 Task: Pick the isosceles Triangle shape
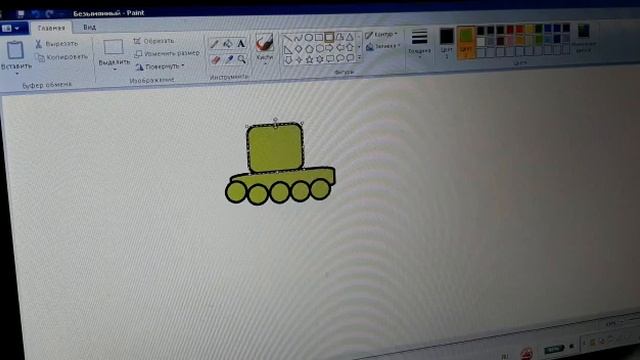point(349,37)
